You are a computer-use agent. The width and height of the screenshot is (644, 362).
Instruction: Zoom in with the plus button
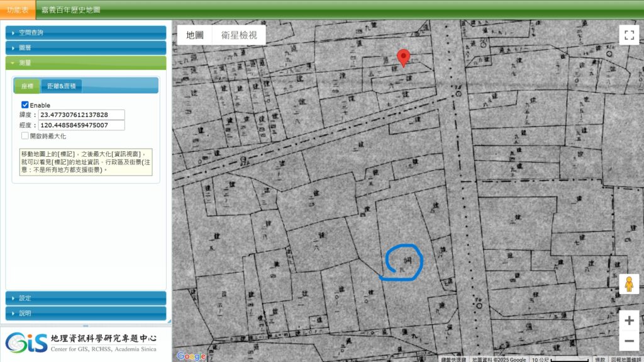tap(628, 320)
